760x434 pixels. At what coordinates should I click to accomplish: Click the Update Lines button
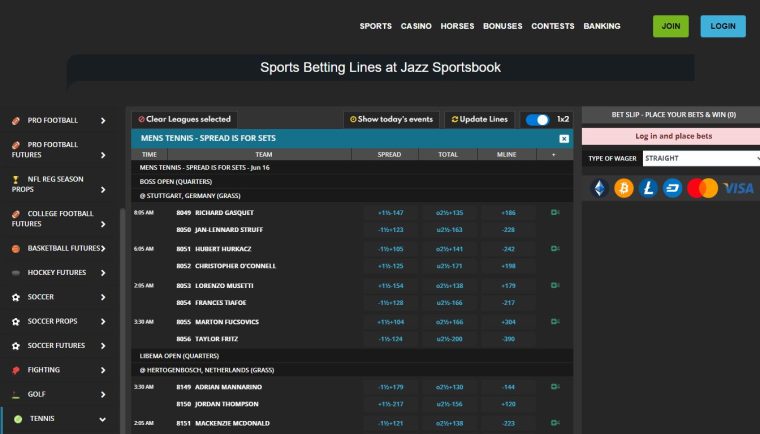pos(479,119)
